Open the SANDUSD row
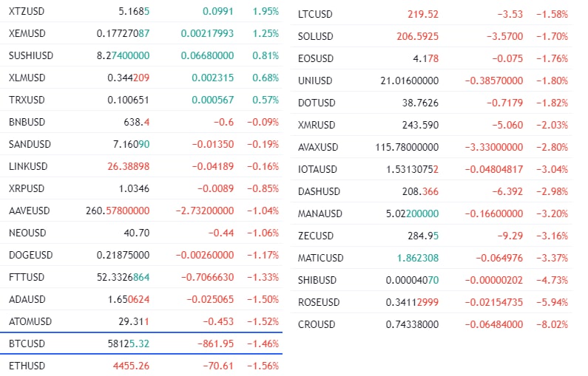The height and width of the screenshot is (376, 588). click(x=141, y=144)
